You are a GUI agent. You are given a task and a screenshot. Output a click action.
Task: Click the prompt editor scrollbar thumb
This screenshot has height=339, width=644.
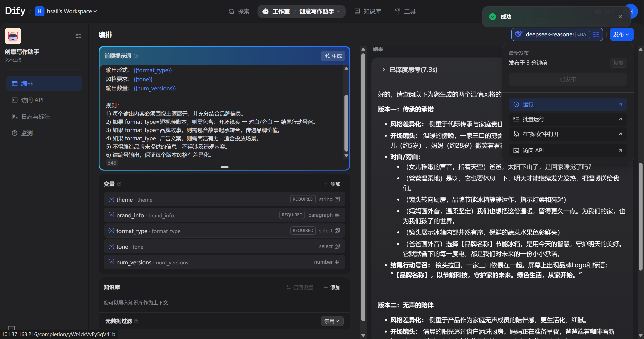click(x=346, y=123)
